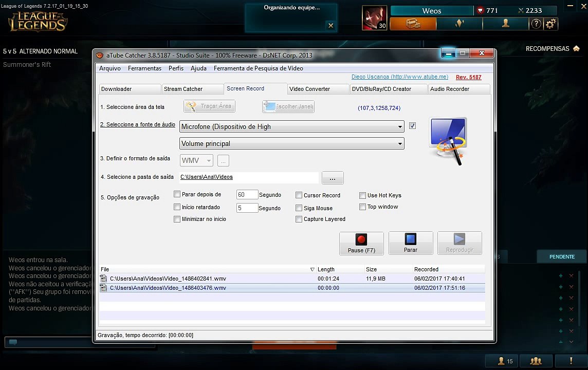Click the Traçar Área button
The image size is (588, 370).
click(209, 106)
